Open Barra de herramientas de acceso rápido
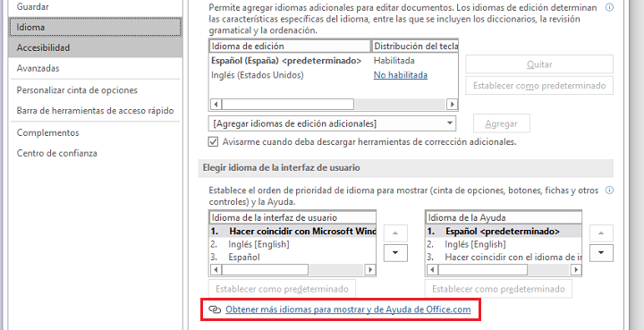Viewport: 644px width, 330px height. pyautogui.click(x=96, y=111)
